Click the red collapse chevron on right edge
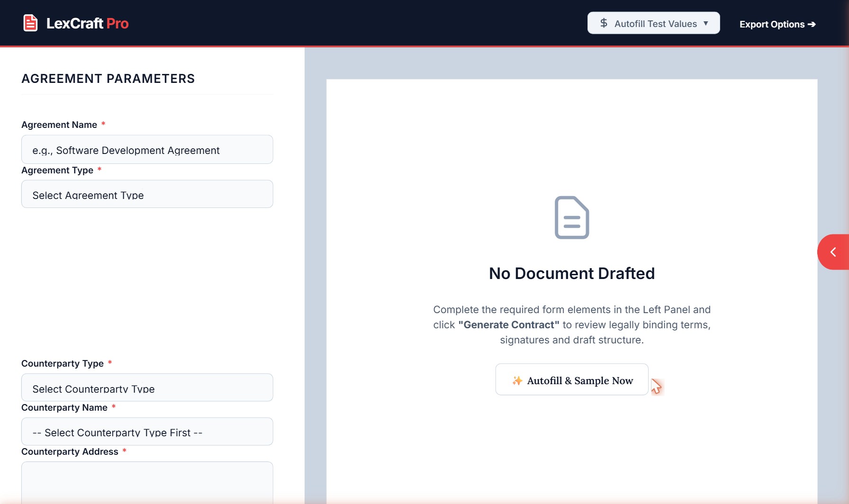Viewport: 849px width, 504px height. point(833,252)
